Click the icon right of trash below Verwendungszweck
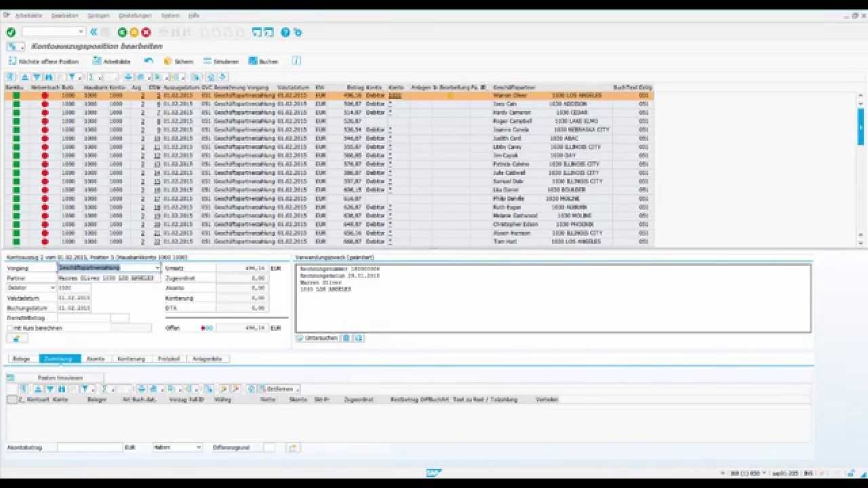The height and width of the screenshot is (488, 868). [359, 338]
